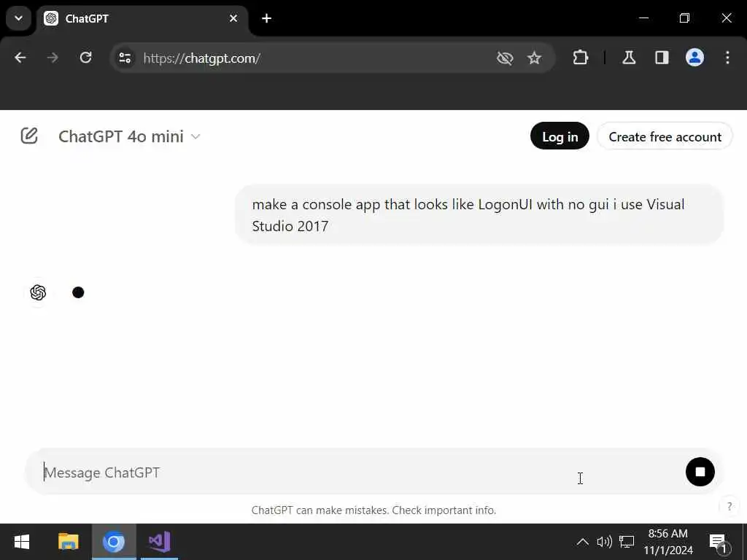Reload the current page

pyautogui.click(x=86, y=58)
